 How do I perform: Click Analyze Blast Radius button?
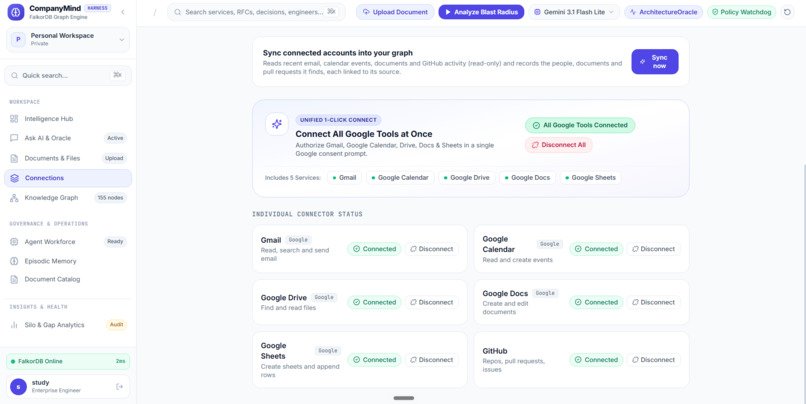[481, 12]
